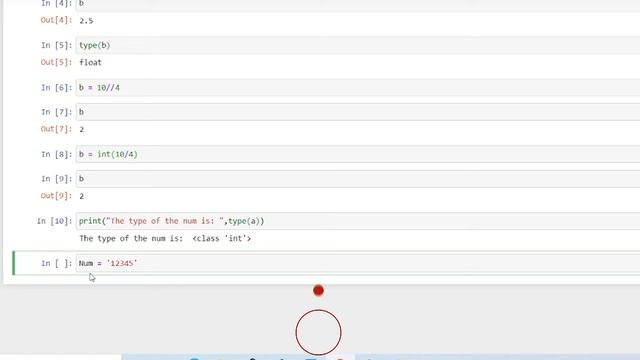Place cursor in the print type(a) cell
The image size is (640, 360).
(358, 221)
